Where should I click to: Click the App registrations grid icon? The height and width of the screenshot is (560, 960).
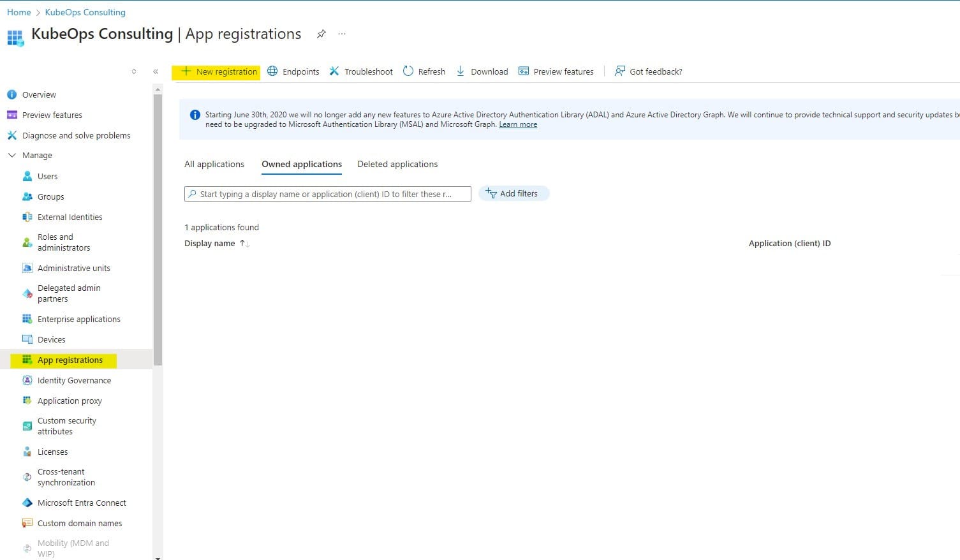(x=27, y=360)
